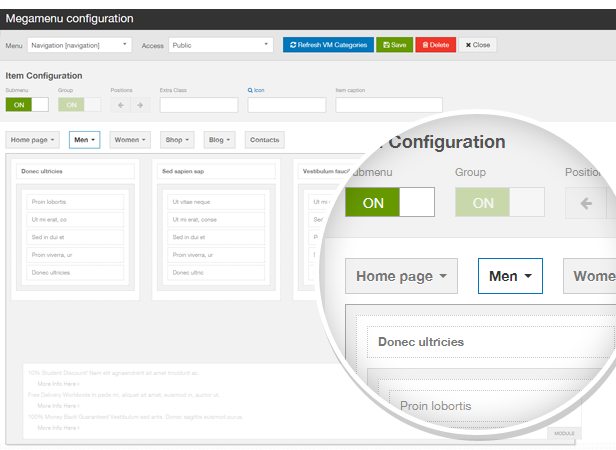Toggle the Group ON switch
Viewport: 616px width, 450px height.
[79, 104]
